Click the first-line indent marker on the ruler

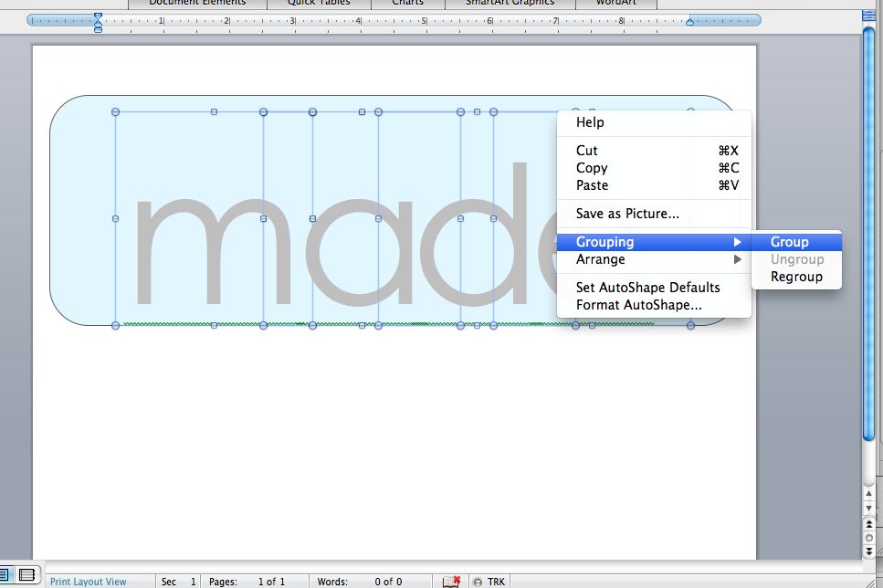(97, 16)
